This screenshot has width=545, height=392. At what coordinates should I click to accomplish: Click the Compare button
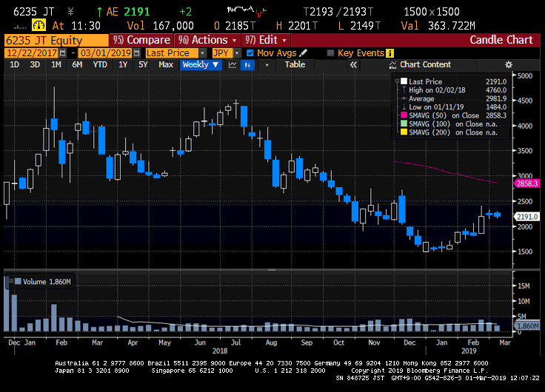click(x=141, y=40)
